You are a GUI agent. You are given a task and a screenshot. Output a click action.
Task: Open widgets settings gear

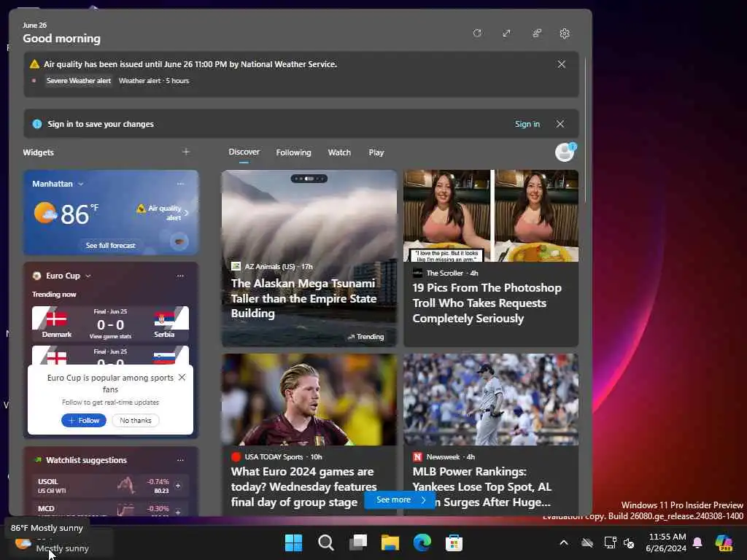click(x=565, y=34)
